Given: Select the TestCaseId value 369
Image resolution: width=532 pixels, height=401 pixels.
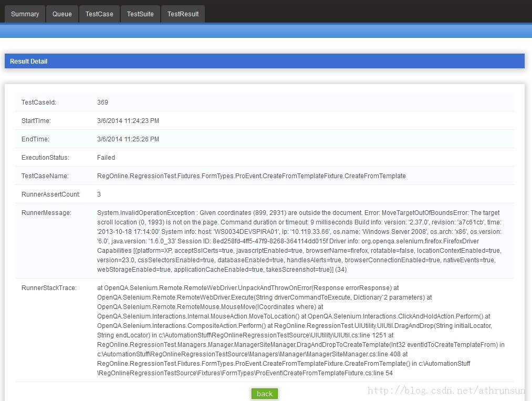Looking at the screenshot, I should click(102, 102).
